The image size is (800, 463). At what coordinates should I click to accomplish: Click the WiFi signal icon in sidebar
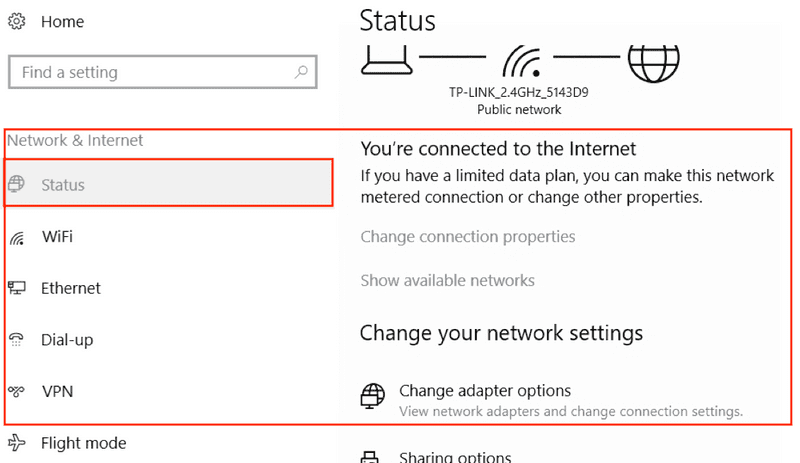point(17,237)
